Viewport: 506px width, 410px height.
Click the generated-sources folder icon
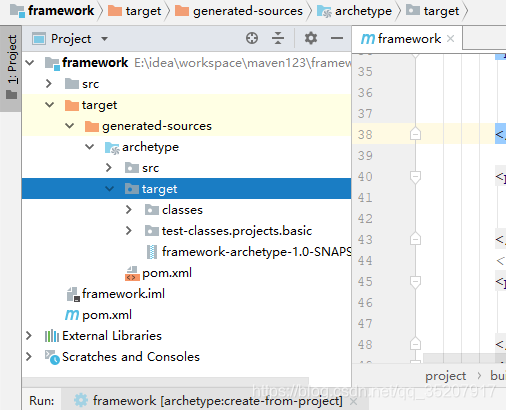(x=92, y=126)
